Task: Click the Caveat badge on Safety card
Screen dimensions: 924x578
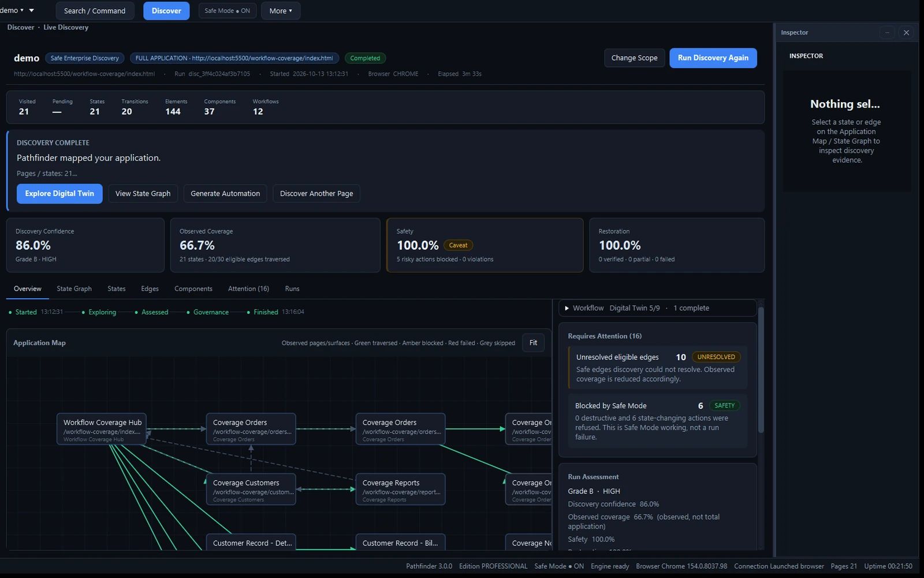Action: pyautogui.click(x=458, y=246)
